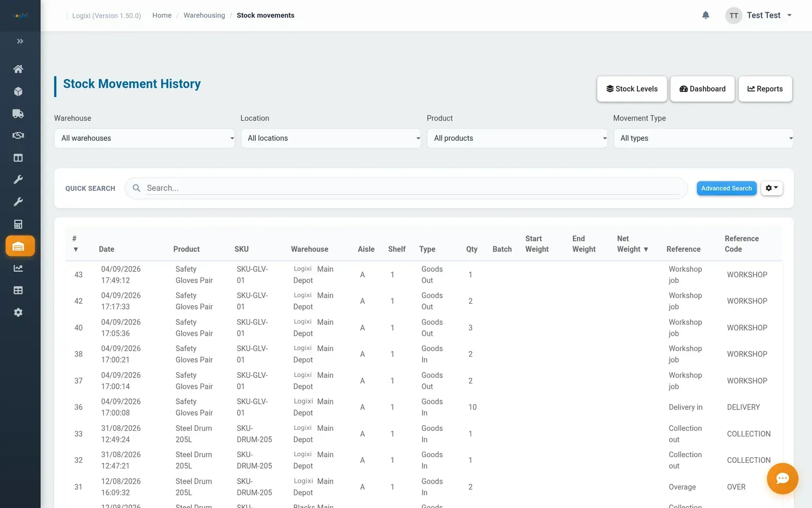Open notifications bell icon

tap(705, 15)
